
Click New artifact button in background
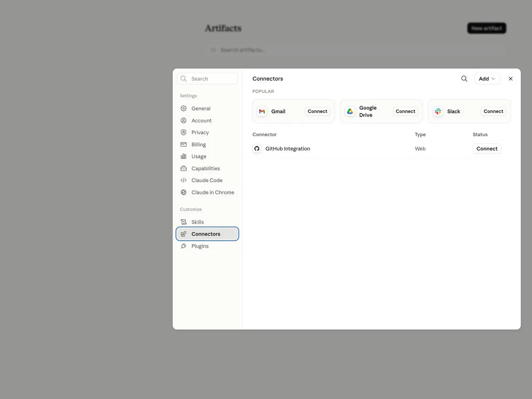point(487,28)
